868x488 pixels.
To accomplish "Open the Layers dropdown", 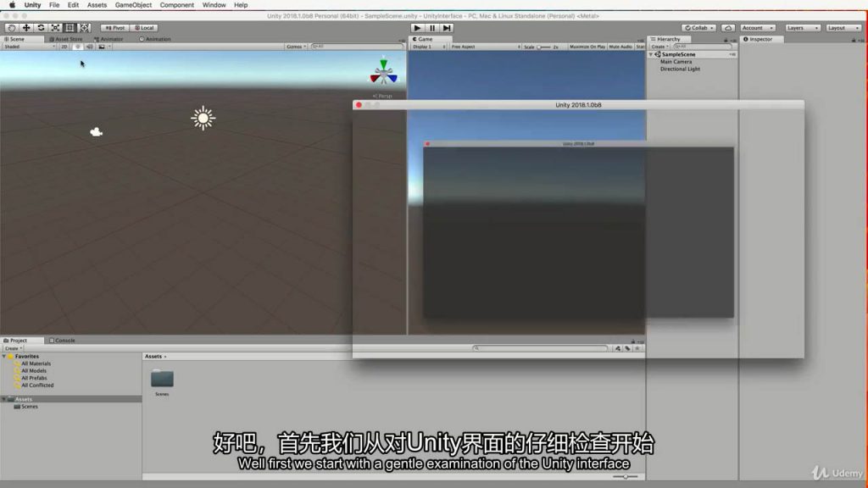I will tap(802, 28).
